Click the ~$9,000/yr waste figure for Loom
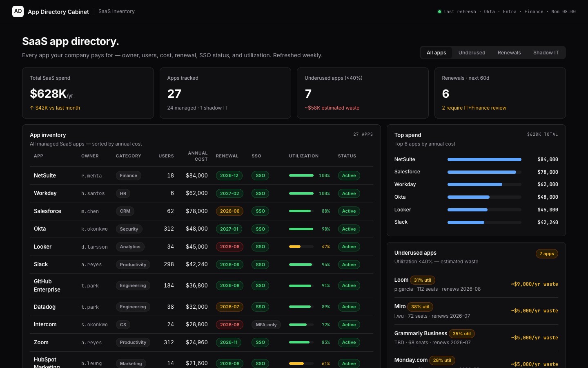The width and height of the screenshot is (588, 368). click(x=535, y=284)
